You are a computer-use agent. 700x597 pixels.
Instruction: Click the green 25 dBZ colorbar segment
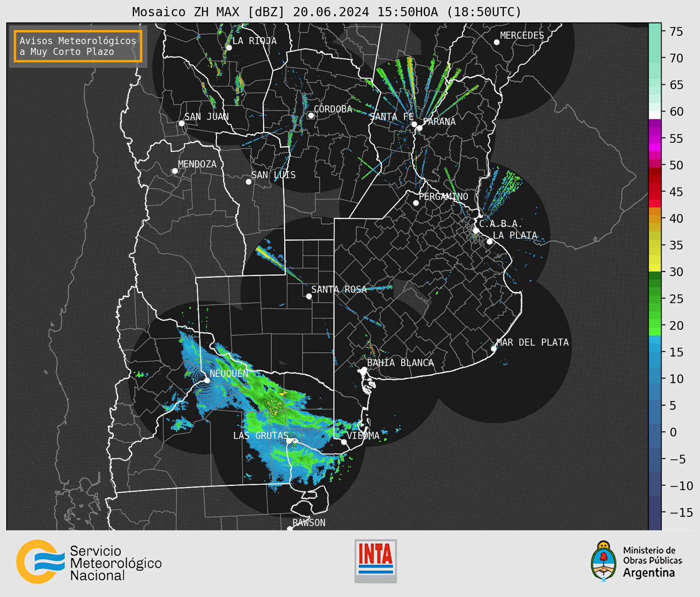(x=655, y=298)
